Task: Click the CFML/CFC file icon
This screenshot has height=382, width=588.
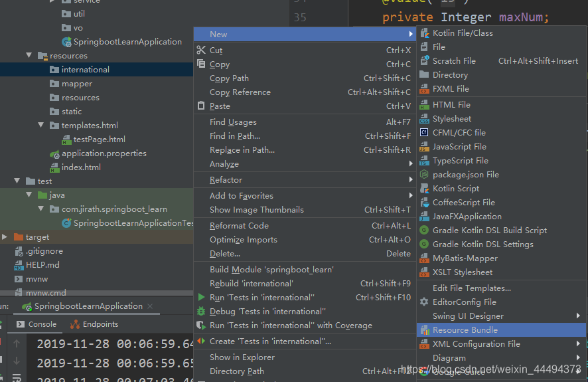Action: click(424, 132)
